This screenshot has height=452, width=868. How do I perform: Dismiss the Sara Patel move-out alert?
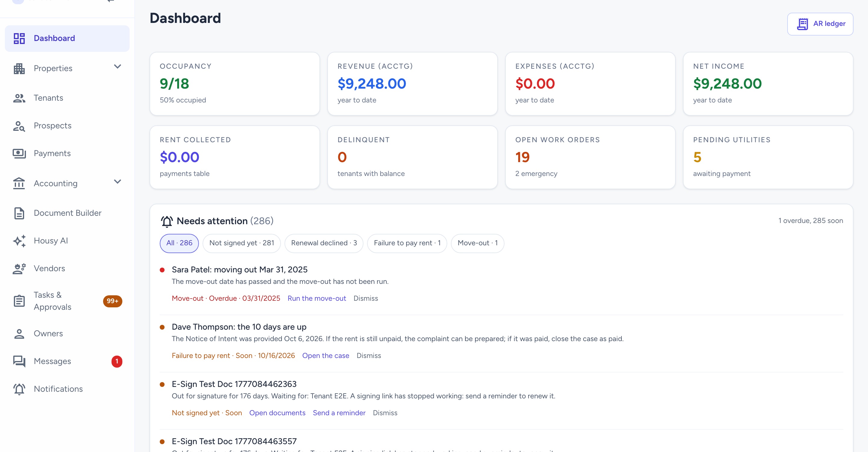pyautogui.click(x=366, y=298)
